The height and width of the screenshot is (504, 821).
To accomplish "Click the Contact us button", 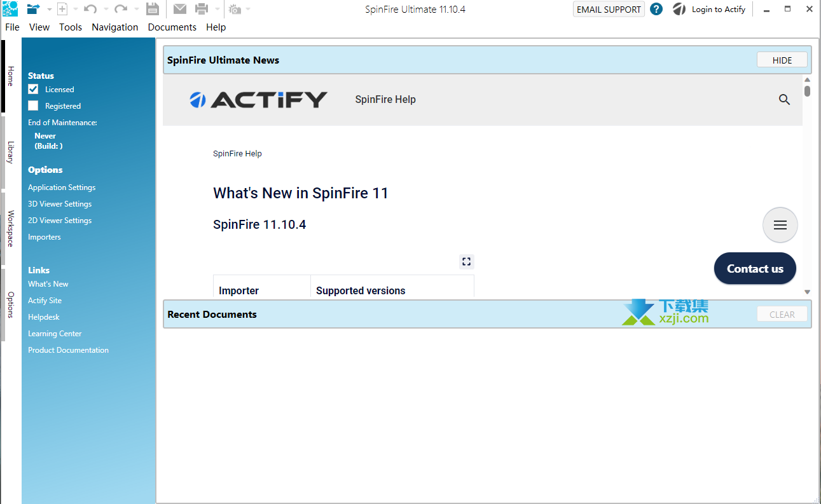I will point(755,268).
